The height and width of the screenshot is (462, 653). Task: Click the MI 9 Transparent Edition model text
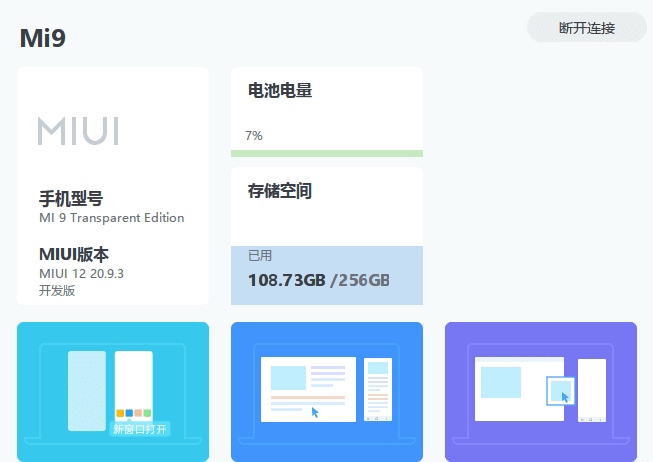tap(111, 218)
